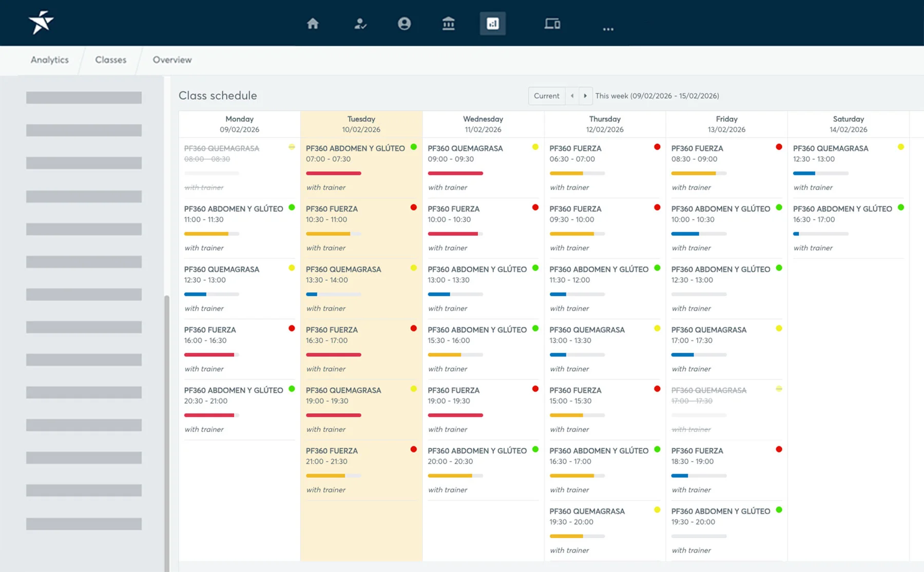This screenshot has height=572, width=924.
Task: Go to previous week arrow
Action: click(x=572, y=96)
